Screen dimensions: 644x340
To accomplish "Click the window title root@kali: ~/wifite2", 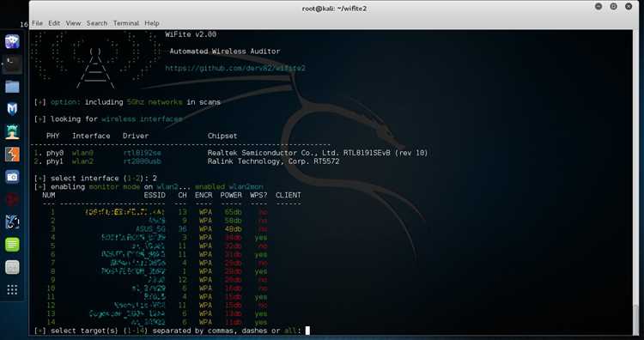I will click(x=334, y=9).
